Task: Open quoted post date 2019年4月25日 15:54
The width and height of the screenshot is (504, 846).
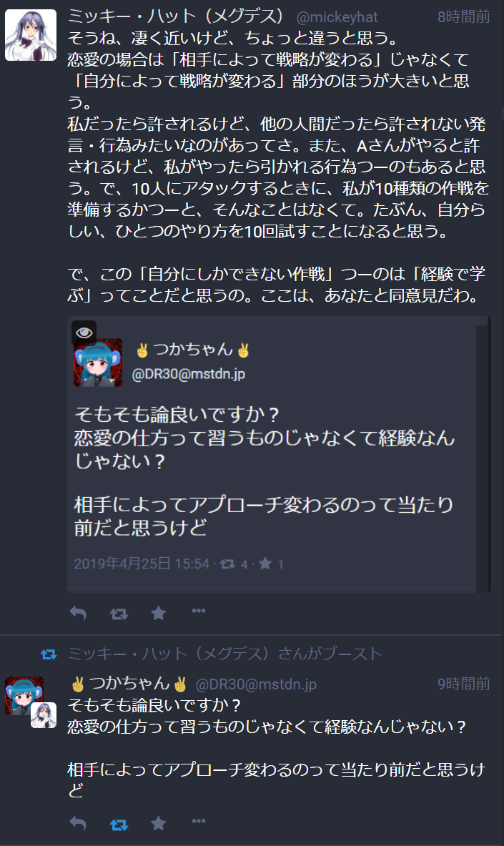Action: [142, 564]
